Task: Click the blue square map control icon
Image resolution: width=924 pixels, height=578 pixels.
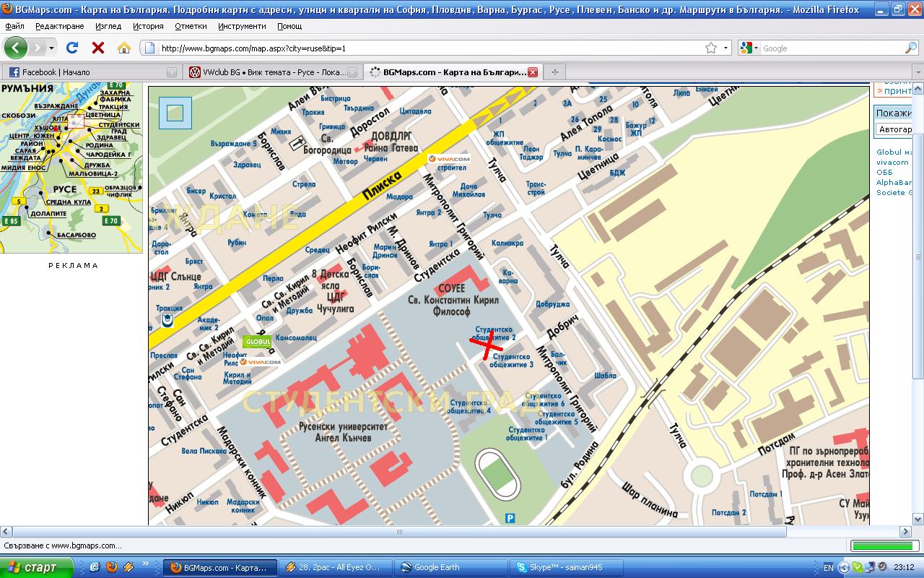Action: point(175,113)
